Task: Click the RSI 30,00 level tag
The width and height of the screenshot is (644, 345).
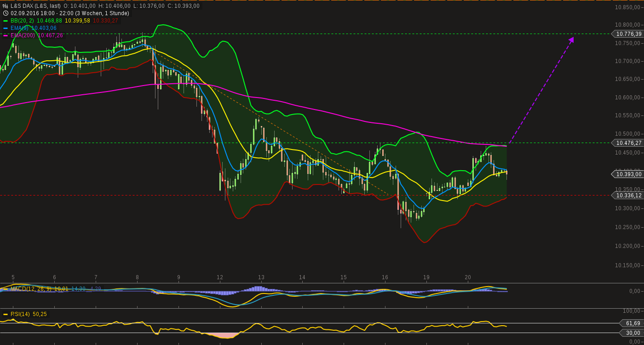Action: pyautogui.click(x=632, y=333)
